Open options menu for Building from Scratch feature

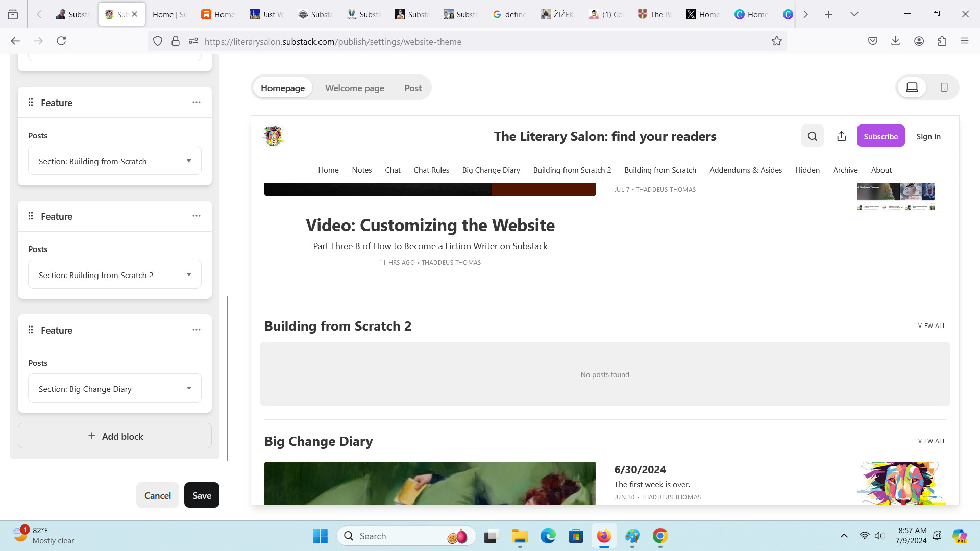pyautogui.click(x=197, y=102)
